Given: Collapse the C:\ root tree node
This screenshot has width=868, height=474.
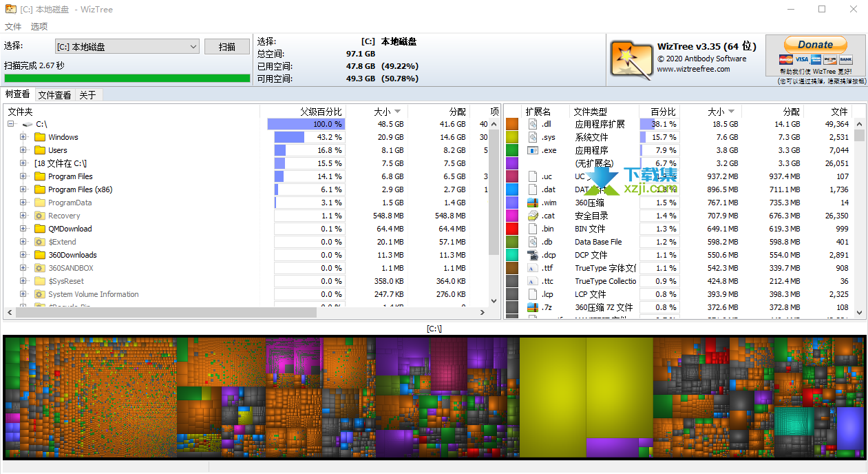Looking at the screenshot, I should coord(10,124).
